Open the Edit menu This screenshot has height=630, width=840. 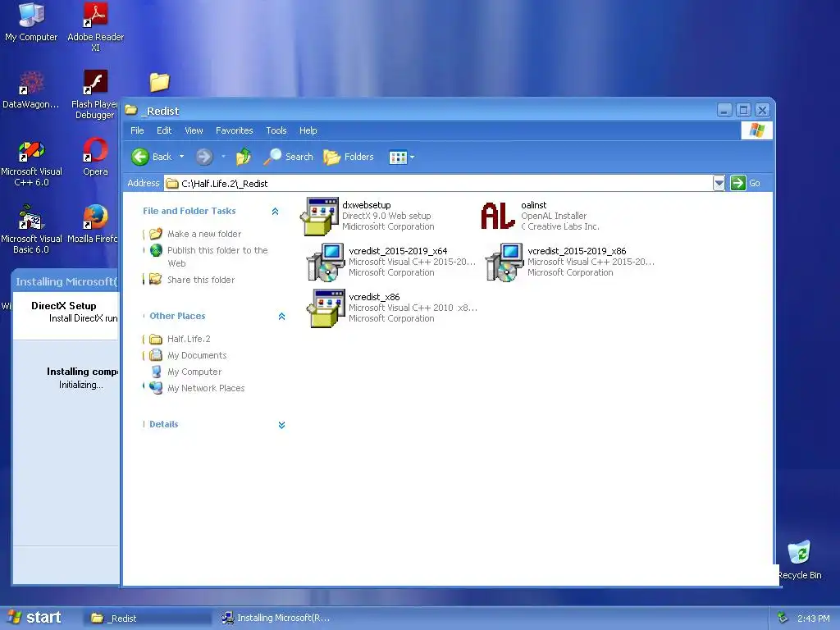point(164,130)
